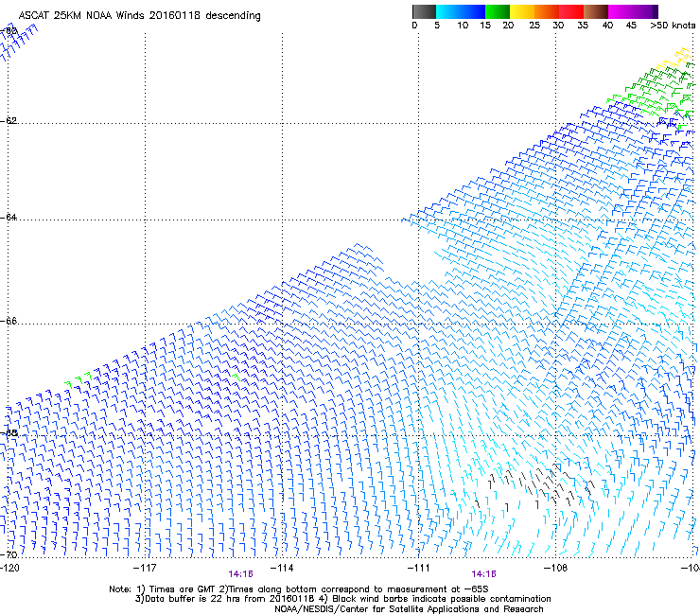The image size is (700, 615).
Task: Select the '30' label under the color bar
Action: [558, 25]
